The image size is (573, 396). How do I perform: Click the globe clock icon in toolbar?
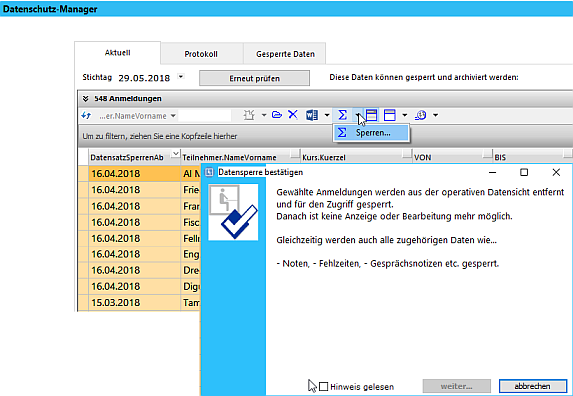click(421, 115)
